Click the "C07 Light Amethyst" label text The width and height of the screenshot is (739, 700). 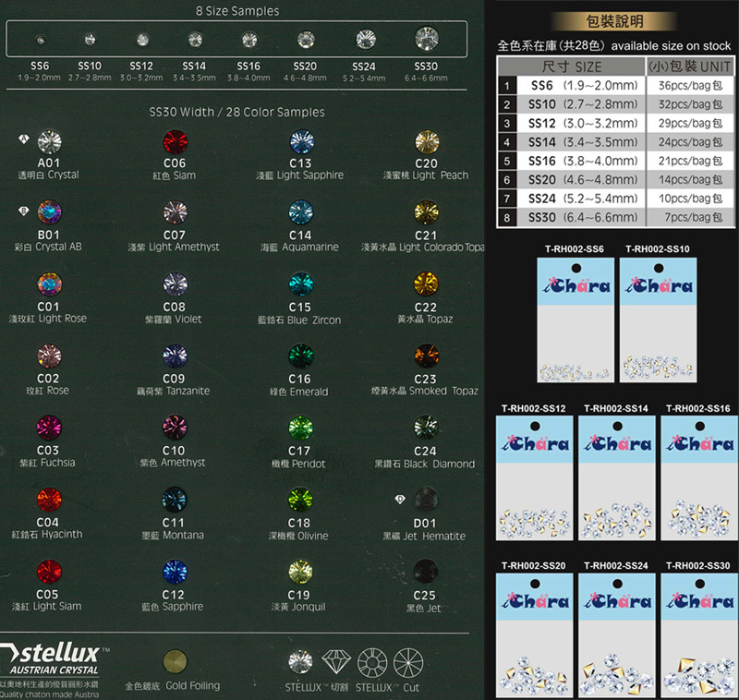174,240
